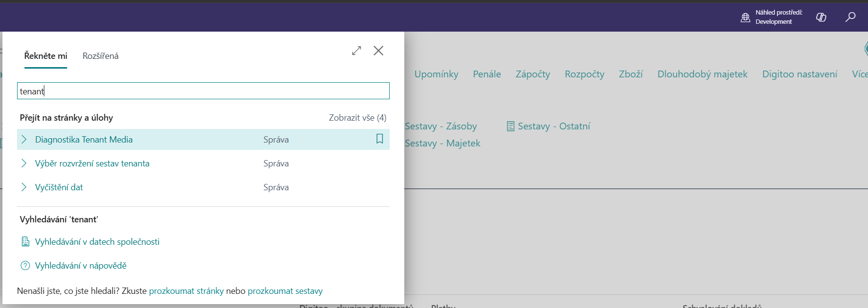This screenshot has width=868, height=308.
Task: Switch to the Řekněte mi tab
Action: (x=46, y=56)
